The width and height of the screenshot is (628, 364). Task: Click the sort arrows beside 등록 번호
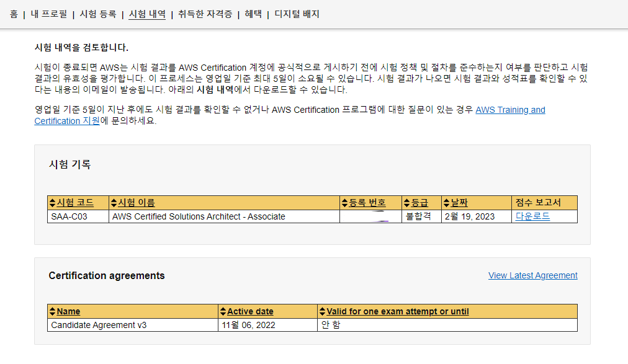pos(344,203)
